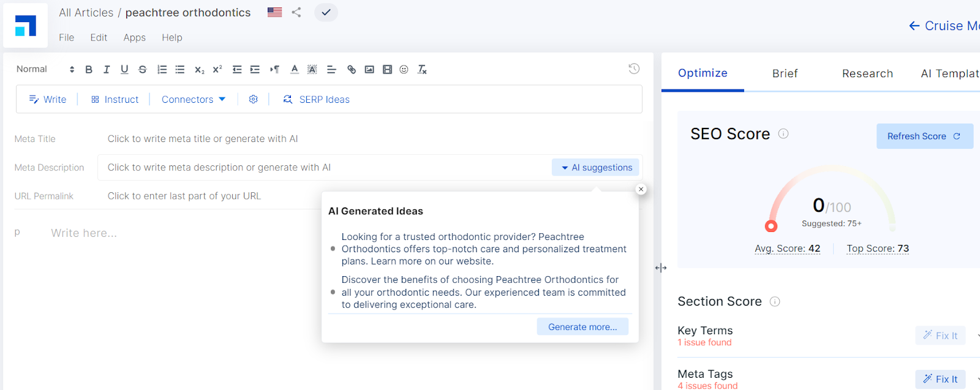The height and width of the screenshot is (390, 980).
Task: Toggle bold formatting in the editor toolbar
Action: [x=89, y=70]
